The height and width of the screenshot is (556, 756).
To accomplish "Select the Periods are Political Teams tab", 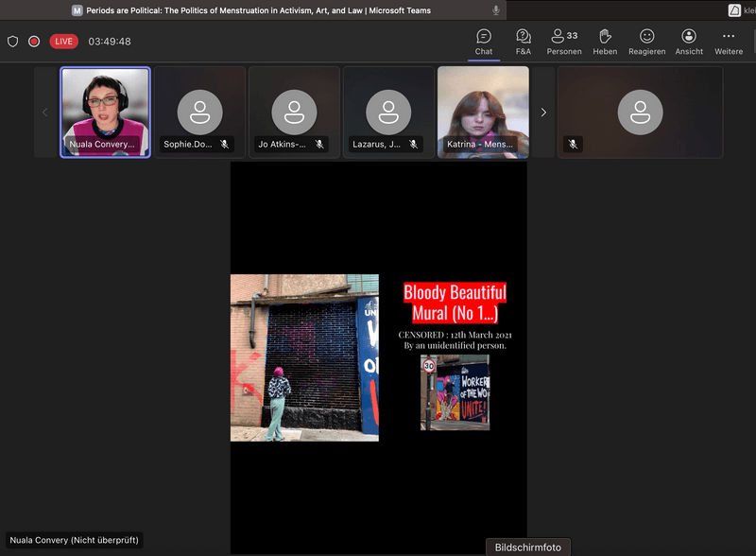I will coord(253,10).
